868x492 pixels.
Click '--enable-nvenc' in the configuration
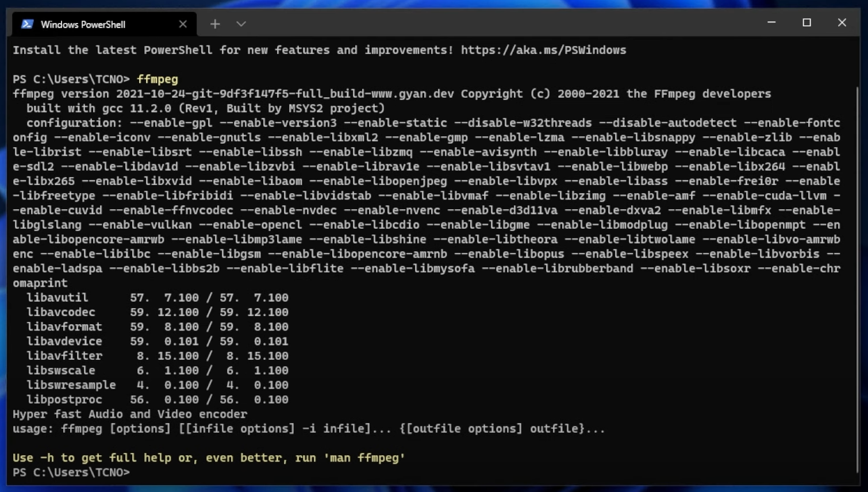pos(391,210)
